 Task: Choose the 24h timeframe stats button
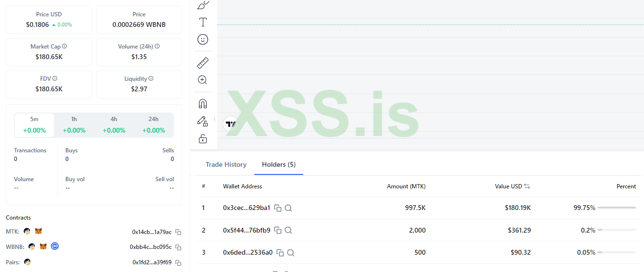pyautogui.click(x=153, y=125)
